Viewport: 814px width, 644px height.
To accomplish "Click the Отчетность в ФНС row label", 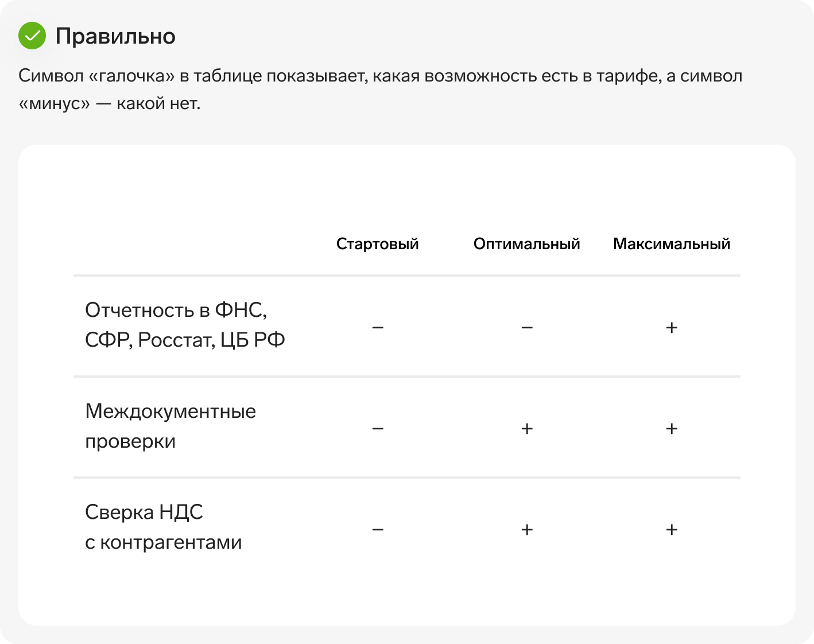I will pos(185,325).
